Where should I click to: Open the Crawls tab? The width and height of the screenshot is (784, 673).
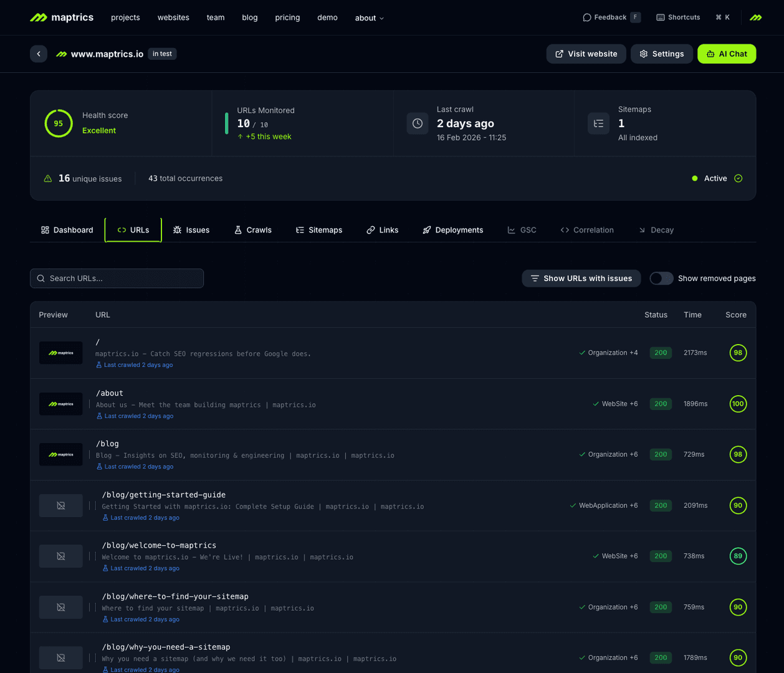(x=253, y=230)
